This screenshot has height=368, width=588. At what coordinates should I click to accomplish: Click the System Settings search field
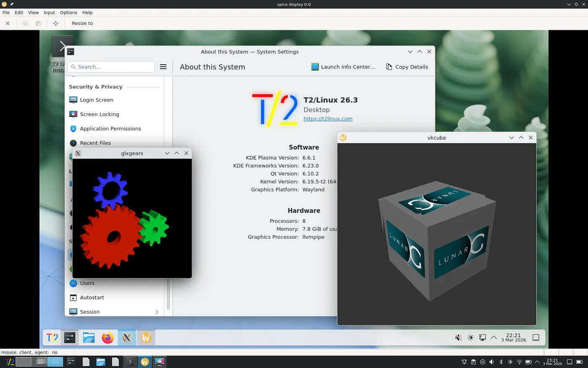coord(112,67)
